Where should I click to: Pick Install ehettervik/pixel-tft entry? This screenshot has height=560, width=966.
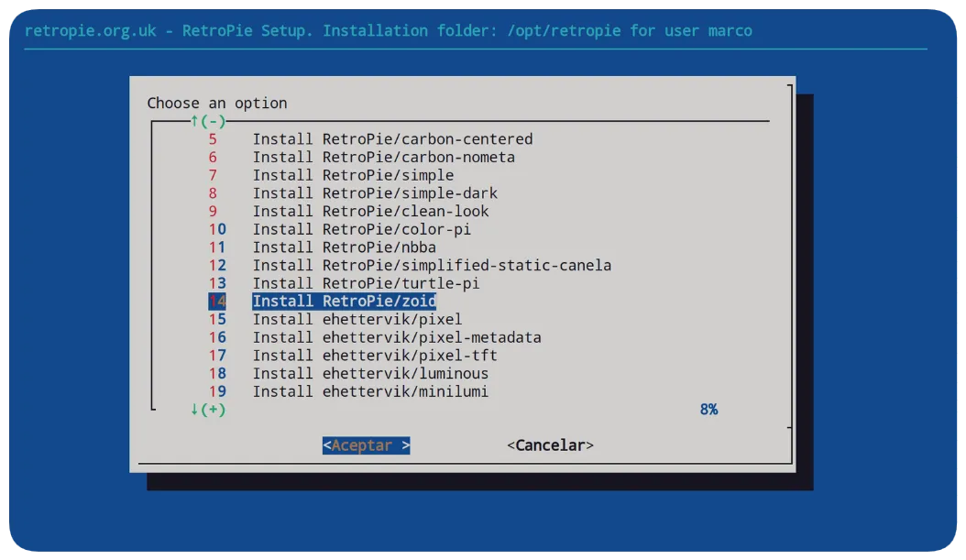click(x=375, y=356)
